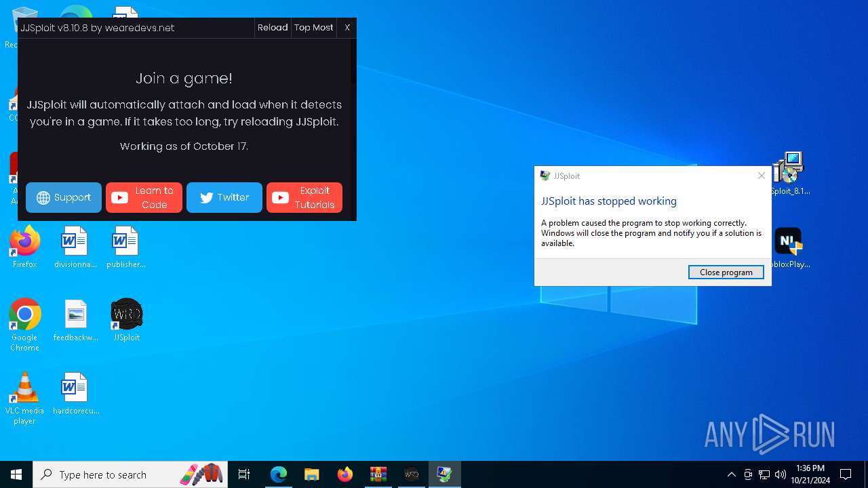Select the Google Chrome desktop shortcut
The height and width of the screenshot is (488, 868).
click(24, 325)
